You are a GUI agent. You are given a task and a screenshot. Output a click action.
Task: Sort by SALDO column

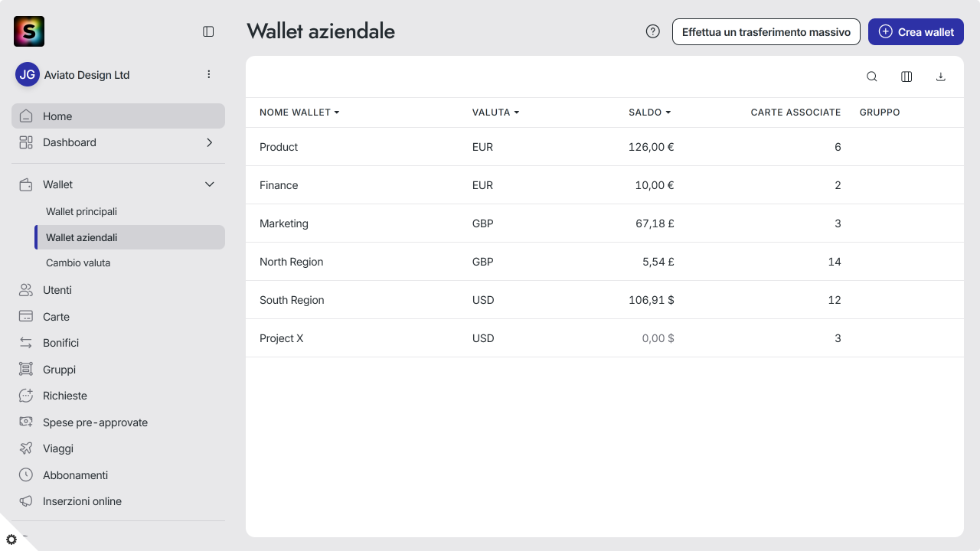click(x=650, y=112)
